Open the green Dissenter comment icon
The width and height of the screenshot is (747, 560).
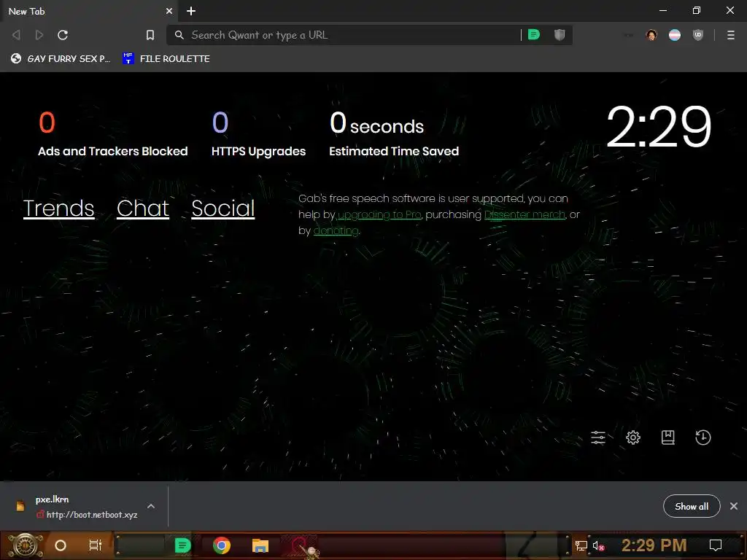(534, 35)
